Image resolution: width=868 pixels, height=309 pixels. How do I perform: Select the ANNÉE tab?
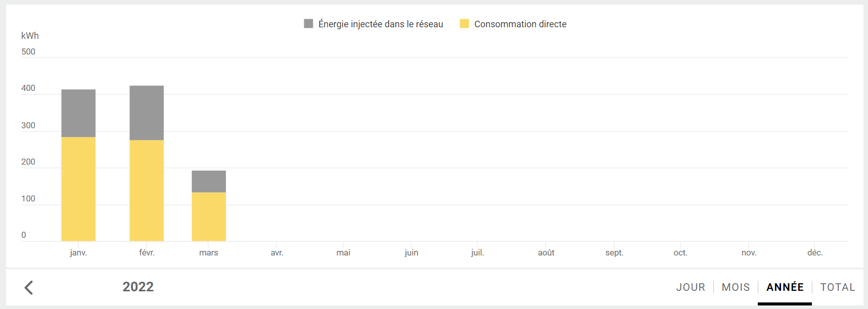pos(785,287)
